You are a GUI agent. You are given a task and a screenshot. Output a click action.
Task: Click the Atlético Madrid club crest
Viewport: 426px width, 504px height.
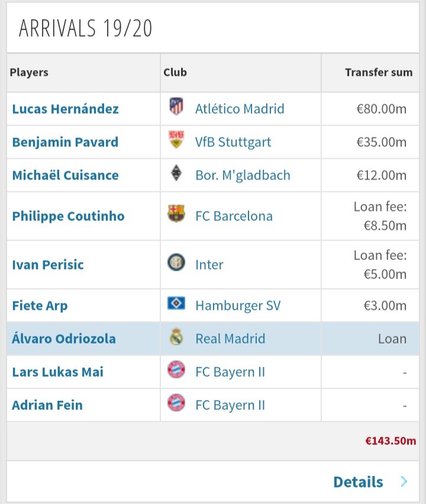pos(176,107)
